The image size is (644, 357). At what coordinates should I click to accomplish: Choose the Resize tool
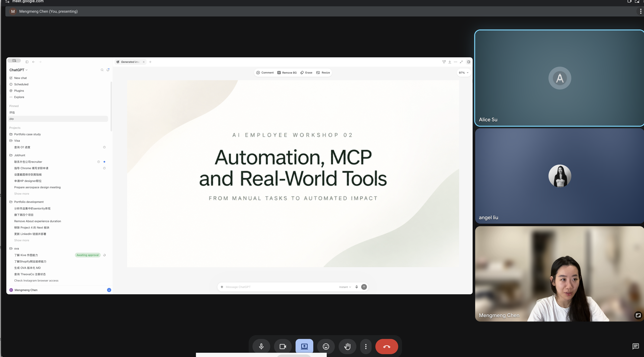pos(323,73)
